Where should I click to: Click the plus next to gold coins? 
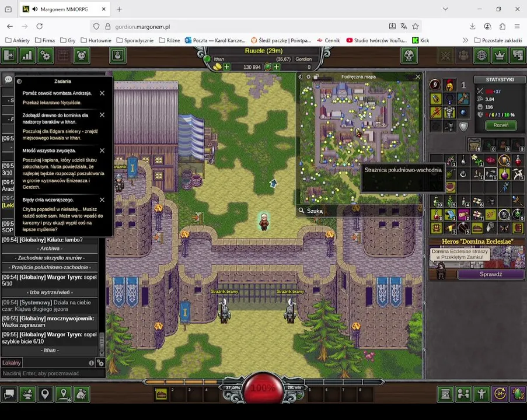(x=227, y=67)
